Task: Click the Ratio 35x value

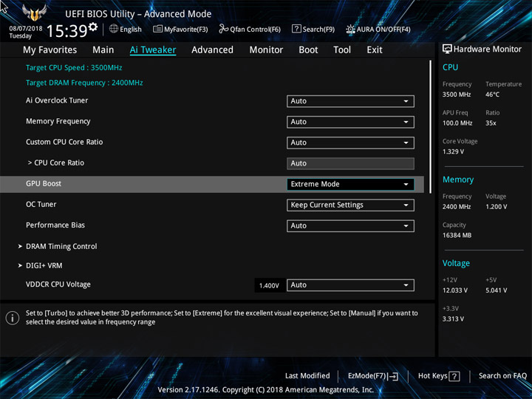Action: (491, 123)
